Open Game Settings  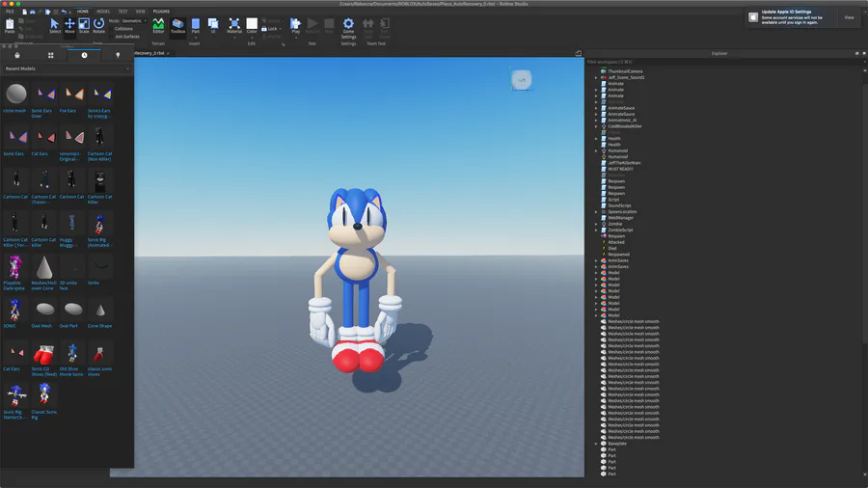(x=348, y=28)
